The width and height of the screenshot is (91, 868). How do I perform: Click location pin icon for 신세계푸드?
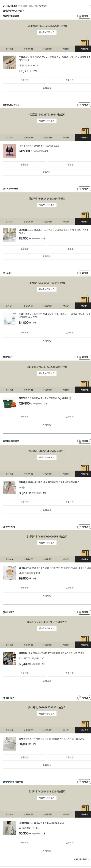click(80, 357)
